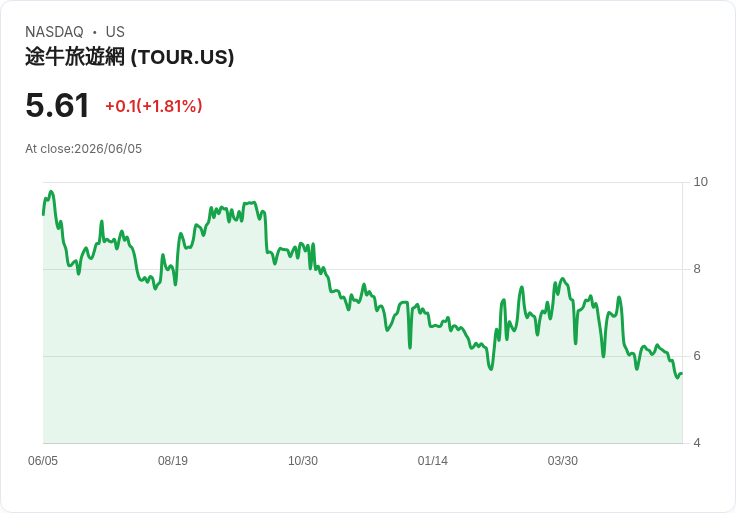The width and height of the screenshot is (736, 513).
Task: Click the 03/30 x-axis date label
Action: tap(562, 461)
